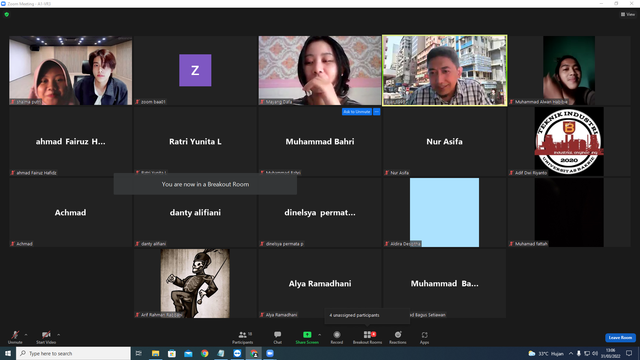Open the View layout menu
The height and width of the screenshot is (360, 640).
pos(628,14)
